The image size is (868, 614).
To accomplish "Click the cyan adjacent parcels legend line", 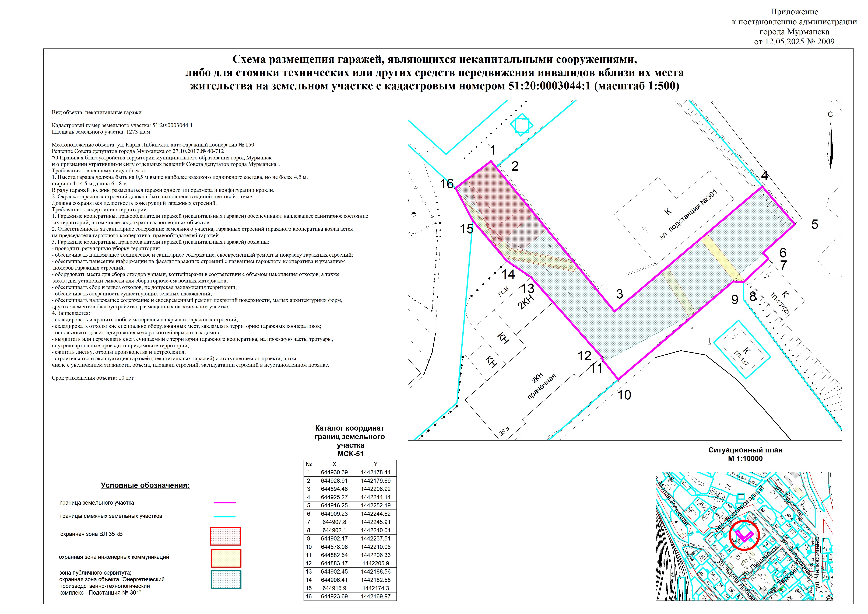I will [x=224, y=517].
